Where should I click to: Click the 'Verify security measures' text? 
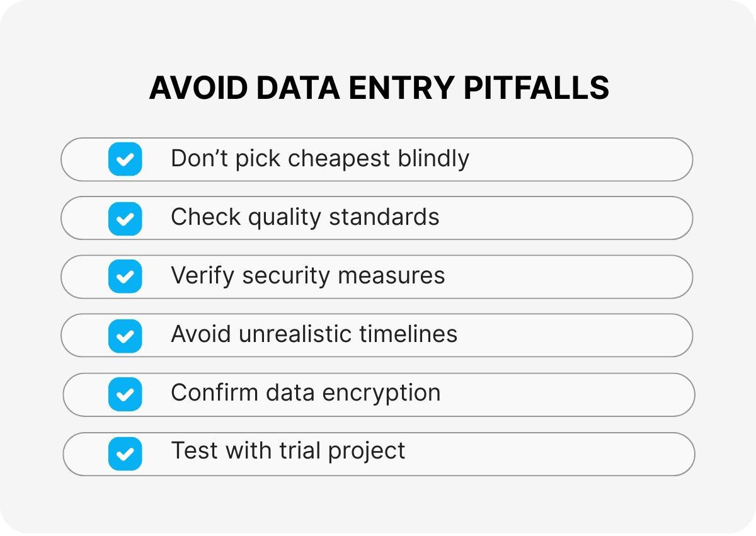pos(307,276)
